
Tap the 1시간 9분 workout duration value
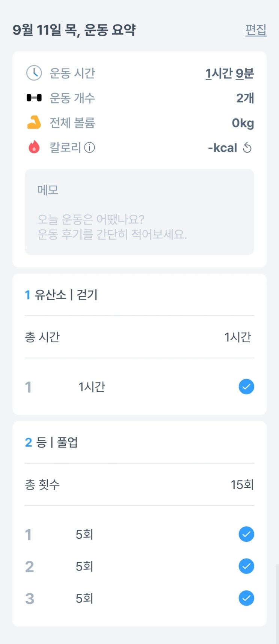click(x=229, y=73)
